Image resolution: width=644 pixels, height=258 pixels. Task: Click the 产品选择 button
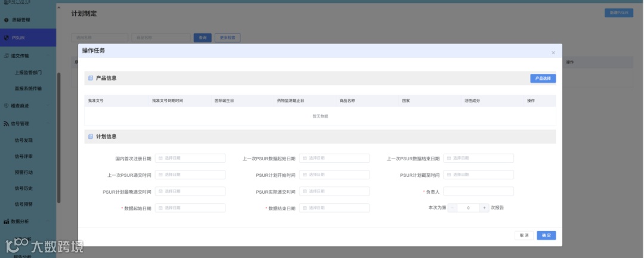point(543,78)
